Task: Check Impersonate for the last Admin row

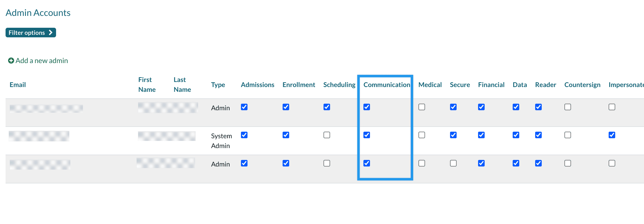Action: tap(612, 163)
